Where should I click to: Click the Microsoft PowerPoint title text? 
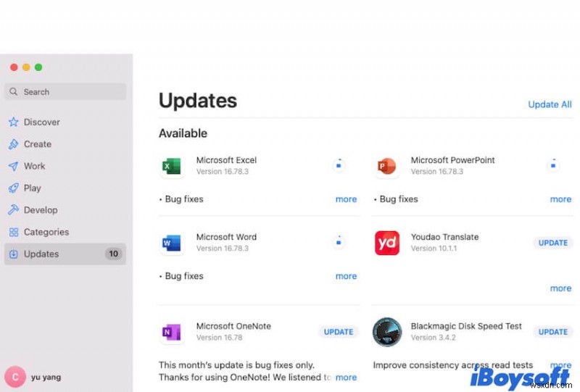(x=452, y=160)
